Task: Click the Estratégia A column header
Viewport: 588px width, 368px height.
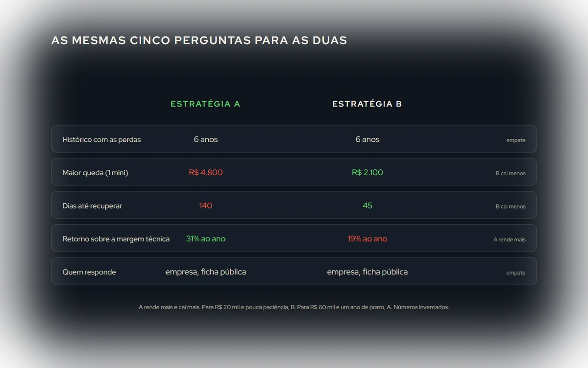Action: [x=205, y=104]
